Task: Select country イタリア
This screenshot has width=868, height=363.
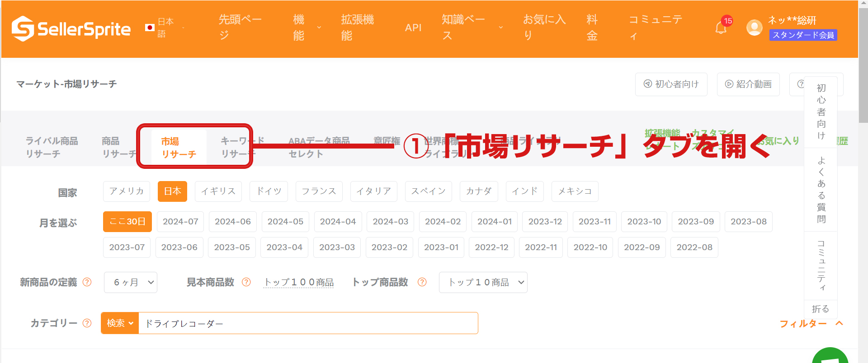Action: [374, 191]
